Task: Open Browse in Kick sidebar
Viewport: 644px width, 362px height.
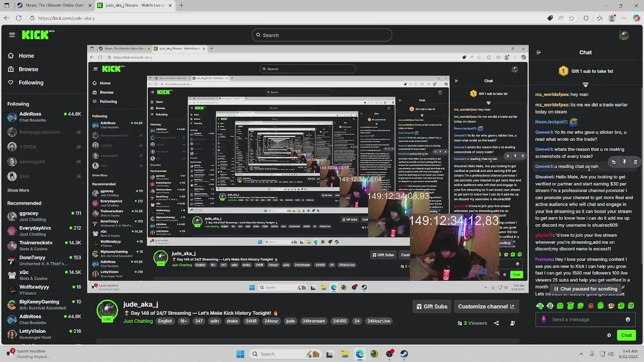Action: point(23,69)
